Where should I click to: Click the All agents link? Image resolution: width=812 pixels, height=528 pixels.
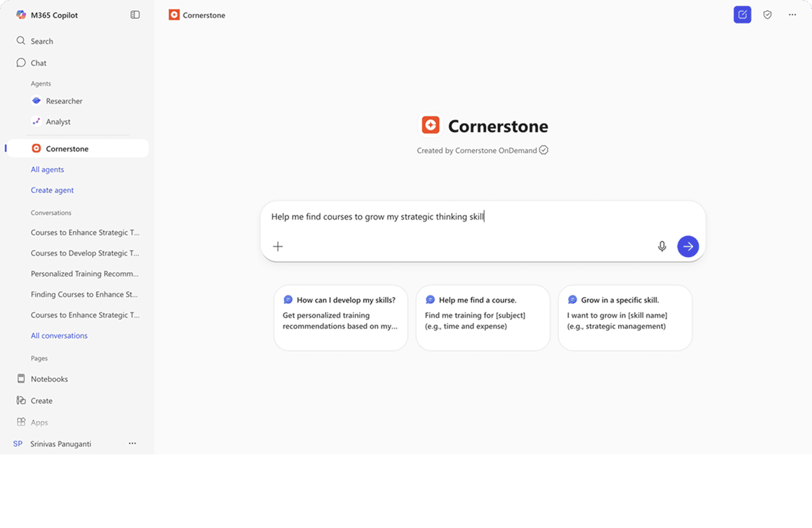[47, 169]
